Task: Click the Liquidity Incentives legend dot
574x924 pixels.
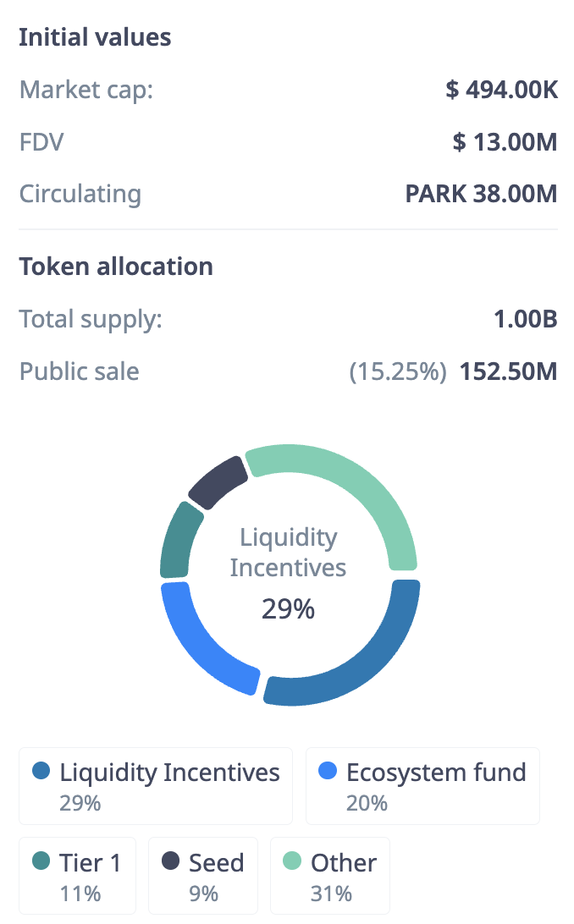Action: tap(41, 772)
